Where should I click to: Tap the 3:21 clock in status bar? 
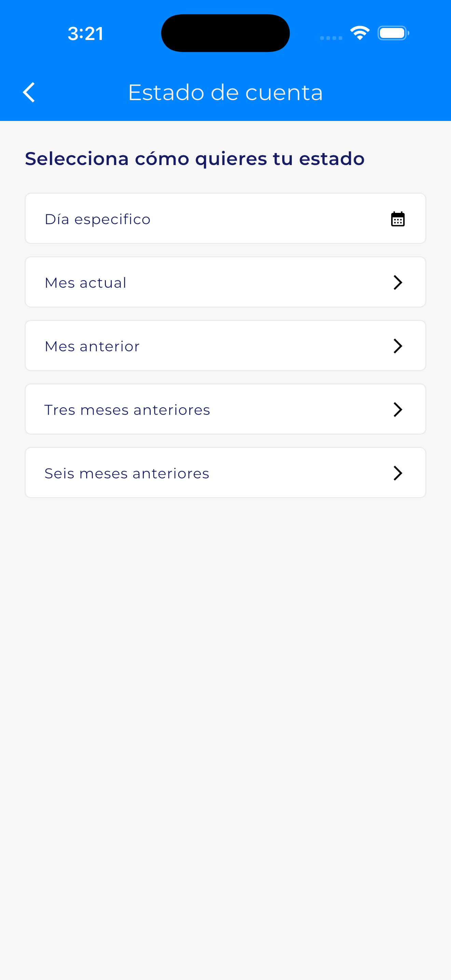point(85,33)
